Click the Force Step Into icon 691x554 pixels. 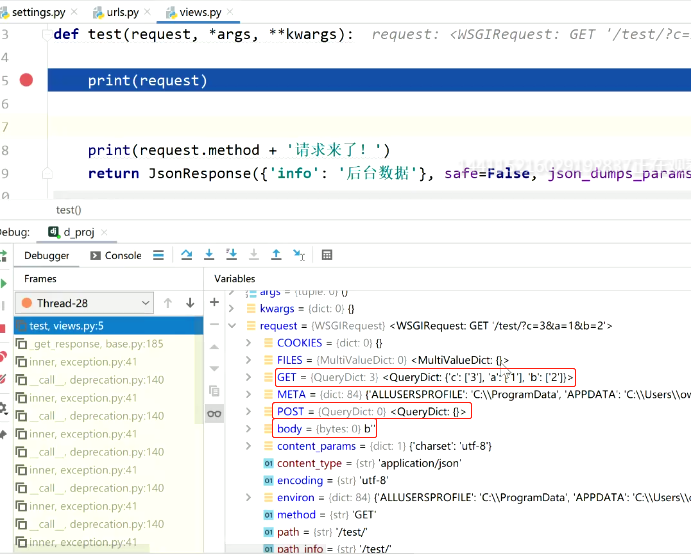pyautogui.click(x=254, y=255)
